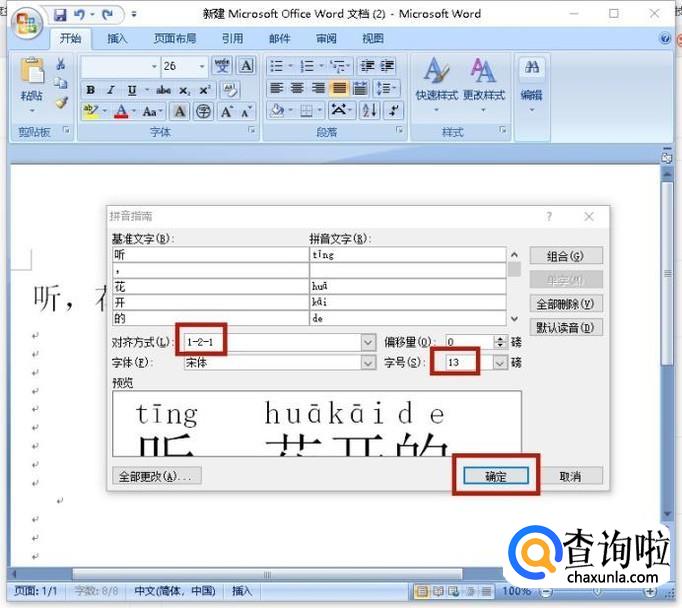This screenshot has height=608, width=682.
Task: Expand the 对齐方式 alignment dropdown
Action: tap(368, 342)
